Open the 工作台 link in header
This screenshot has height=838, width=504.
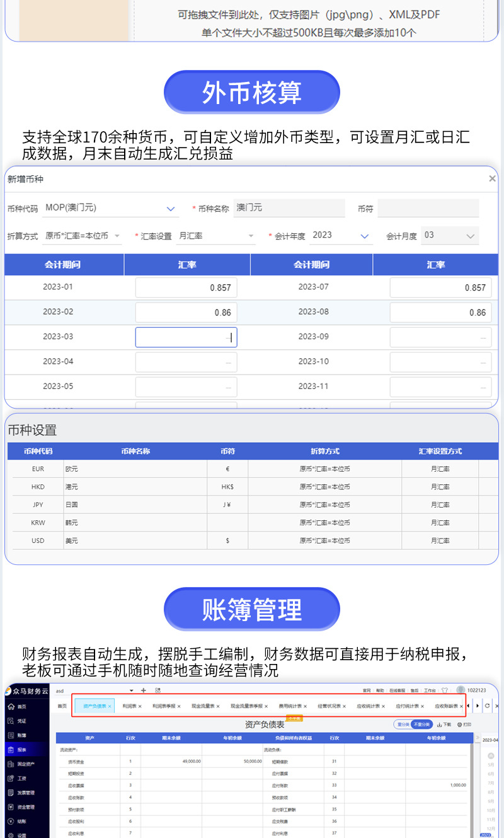click(430, 690)
